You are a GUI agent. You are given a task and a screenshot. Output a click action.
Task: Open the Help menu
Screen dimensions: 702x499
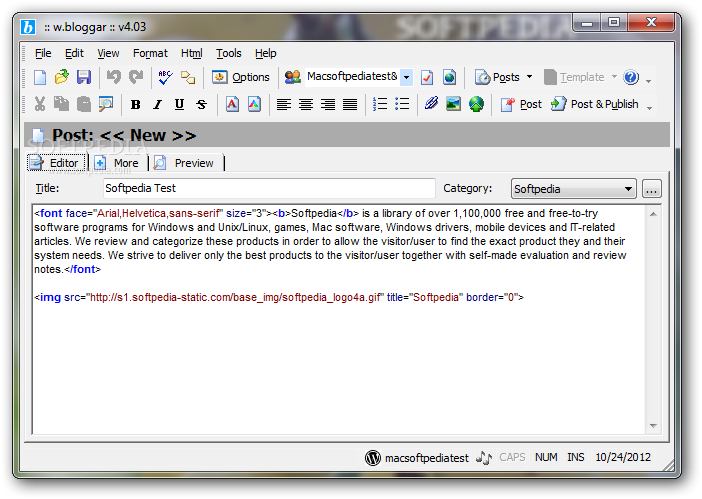tap(265, 53)
